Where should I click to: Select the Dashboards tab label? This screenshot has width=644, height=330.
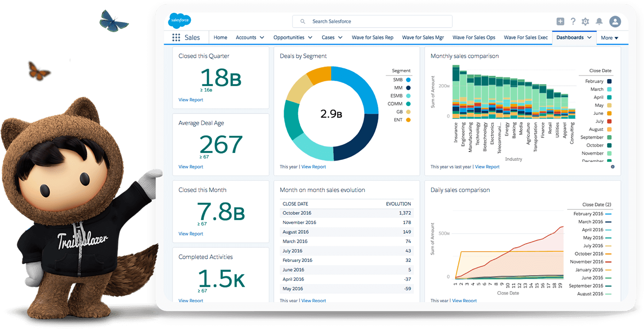click(570, 38)
